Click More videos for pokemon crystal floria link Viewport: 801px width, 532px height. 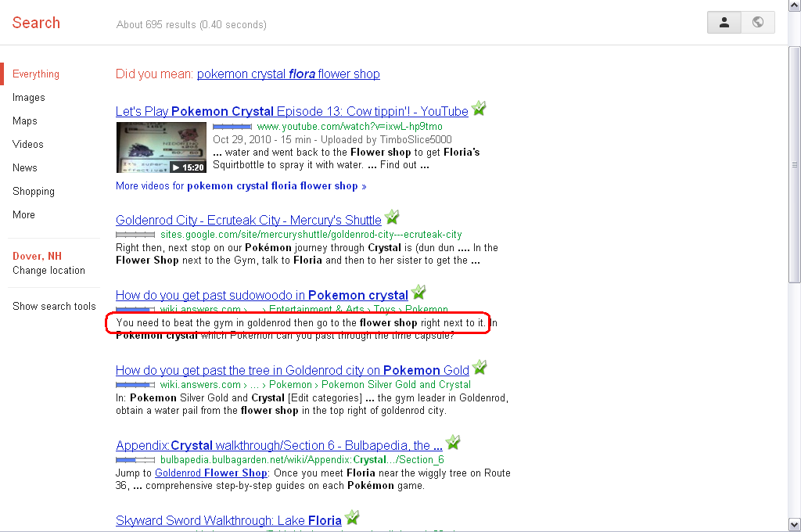241,186
